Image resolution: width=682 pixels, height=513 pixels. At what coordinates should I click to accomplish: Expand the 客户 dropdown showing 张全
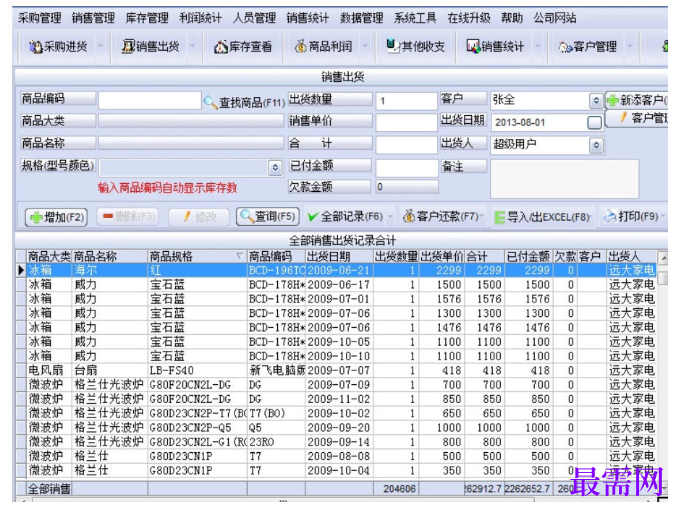(596, 101)
